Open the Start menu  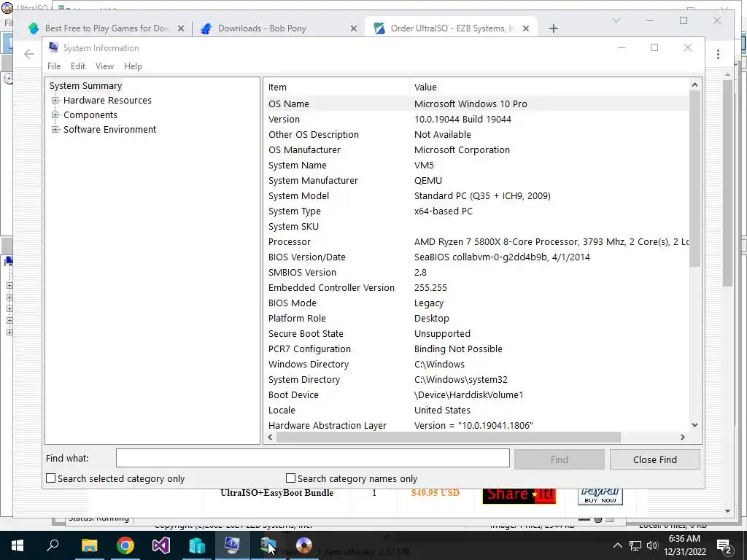tap(18, 545)
